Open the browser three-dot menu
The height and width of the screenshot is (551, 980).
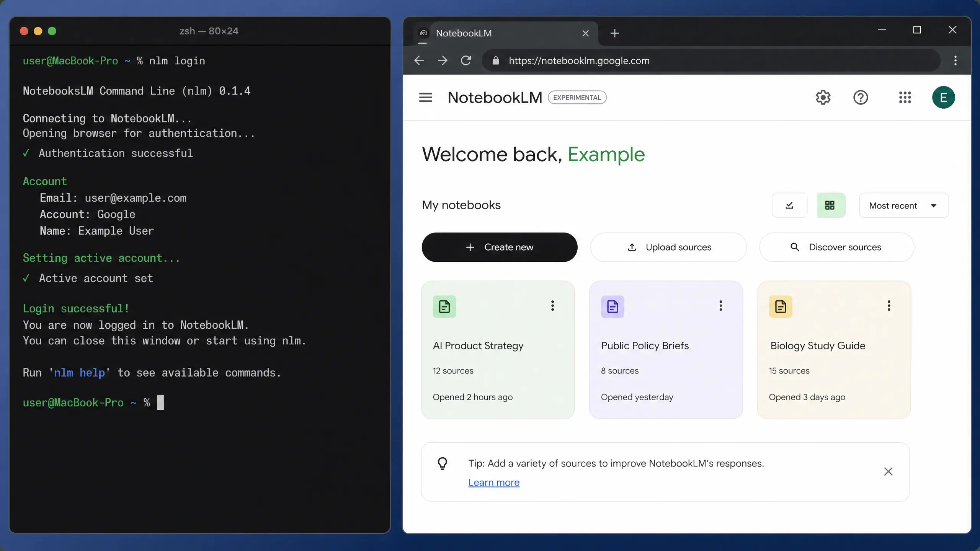pos(955,60)
